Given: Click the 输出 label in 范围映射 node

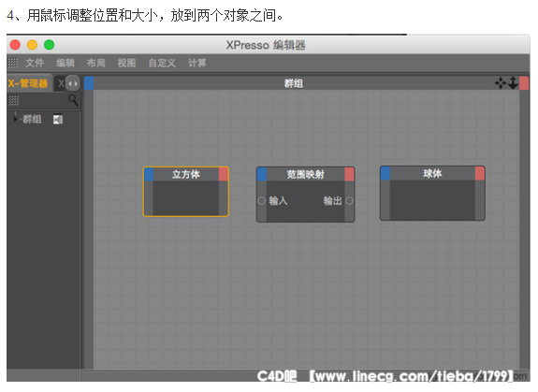Looking at the screenshot, I should (x=332, y=200).
